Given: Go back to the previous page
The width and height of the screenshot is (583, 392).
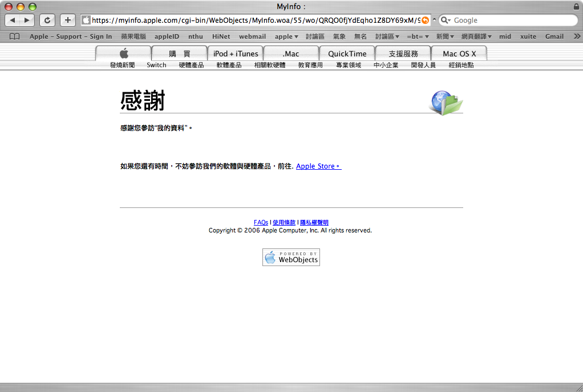Looking at the screenshot, I should tap(13, 20).
